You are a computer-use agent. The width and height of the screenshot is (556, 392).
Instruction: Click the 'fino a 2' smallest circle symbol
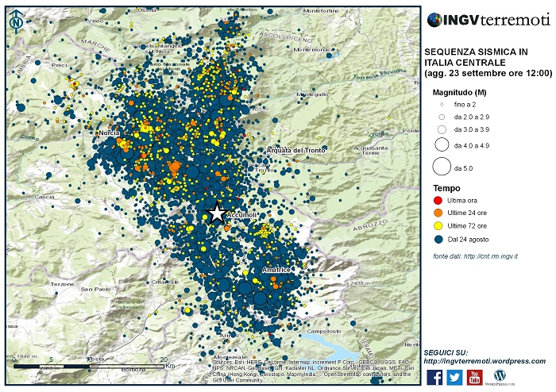coord(439,105)
